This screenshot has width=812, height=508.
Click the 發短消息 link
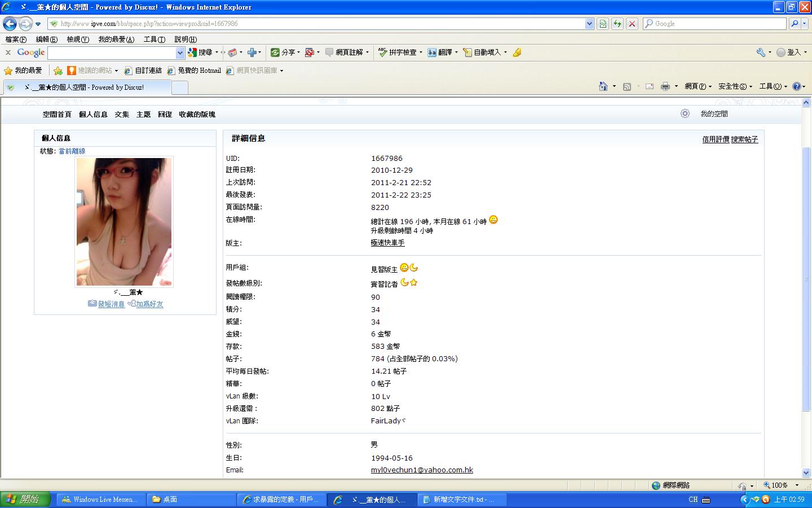111,304
